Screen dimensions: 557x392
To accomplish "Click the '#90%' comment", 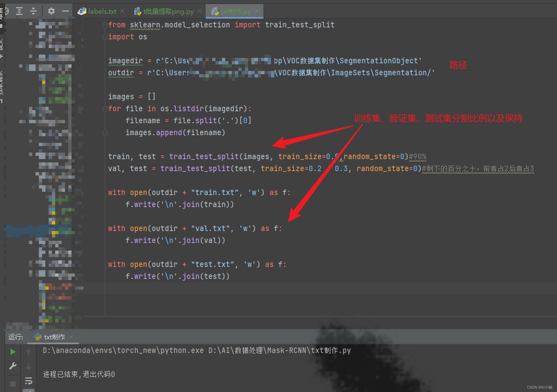I will pos(417,157).
